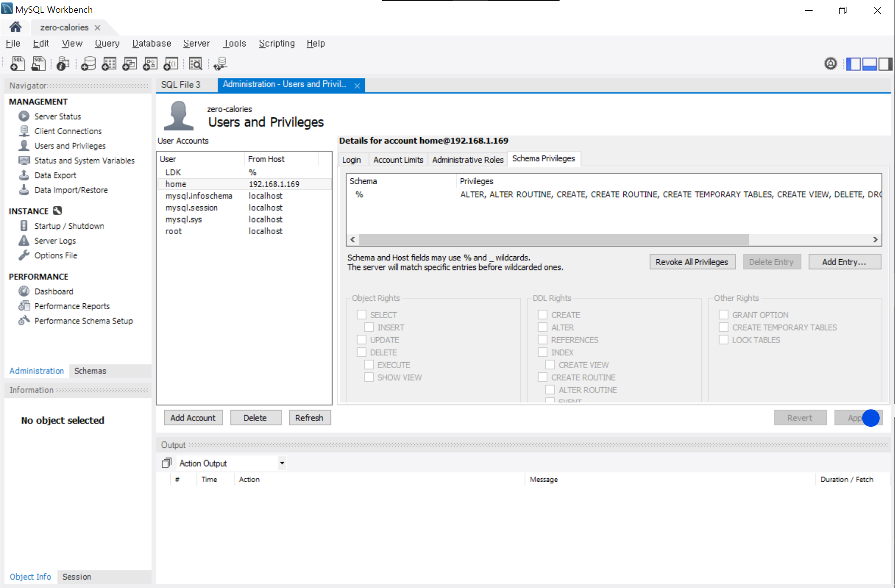Toggle the left sidebar panel icon

click(854, 64)
